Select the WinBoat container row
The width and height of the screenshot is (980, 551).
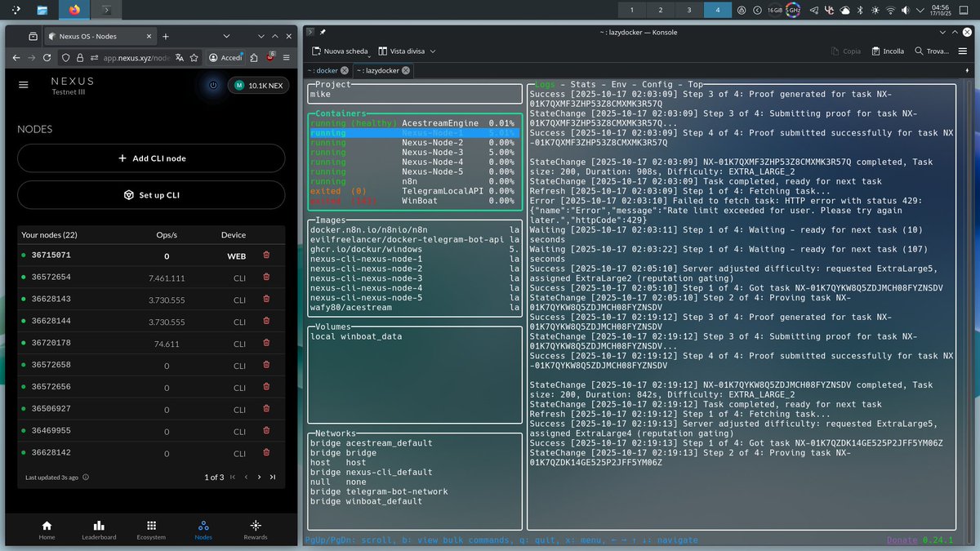pos(412,201)
